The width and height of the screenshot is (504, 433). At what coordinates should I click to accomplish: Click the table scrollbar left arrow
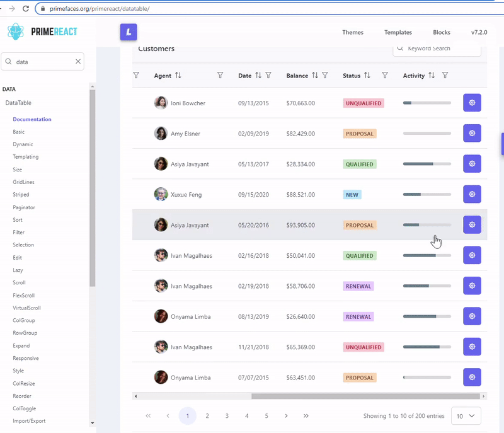[x=135, y=396]
